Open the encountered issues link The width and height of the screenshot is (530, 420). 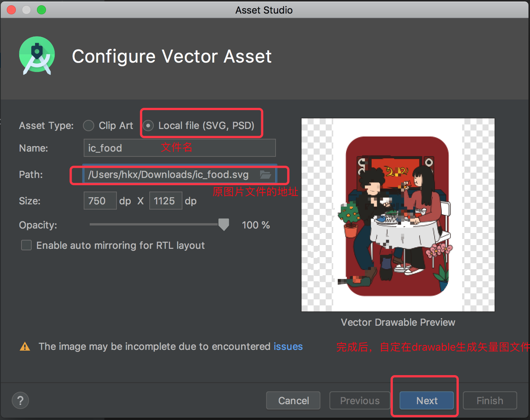[288, 346]
